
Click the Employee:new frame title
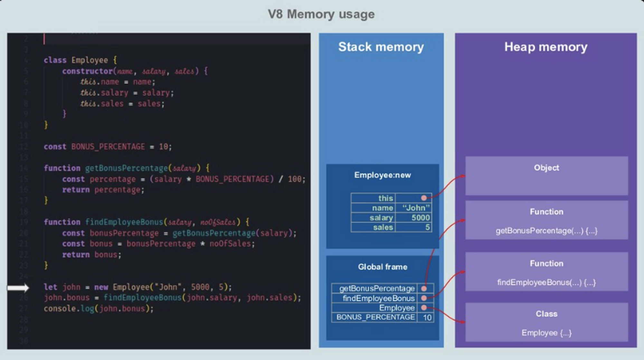coord(382,175)
